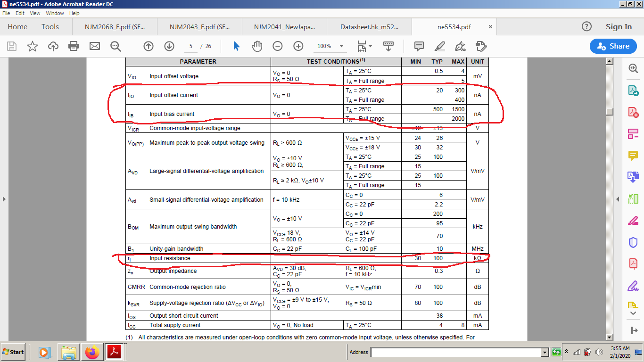
Task: Open Redact tool in sidebar
Action: 633,221
